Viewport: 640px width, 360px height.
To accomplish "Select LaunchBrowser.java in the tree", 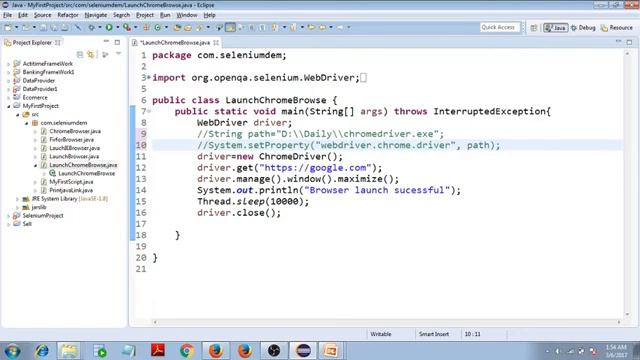I will point(74,156).
